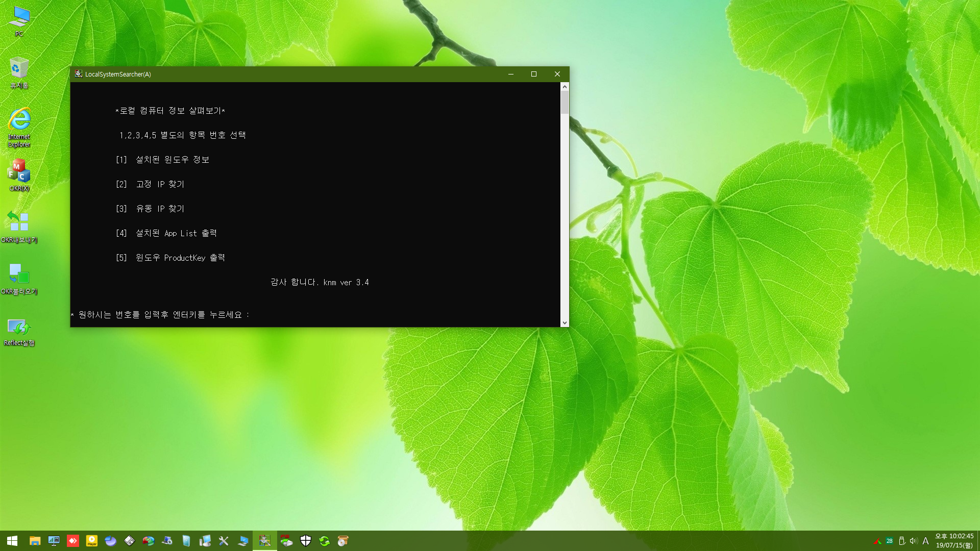The height and width of the screenshot is (551, 980).
Task: Click the safely remove USB tray icon
Action: pos(902,541)
